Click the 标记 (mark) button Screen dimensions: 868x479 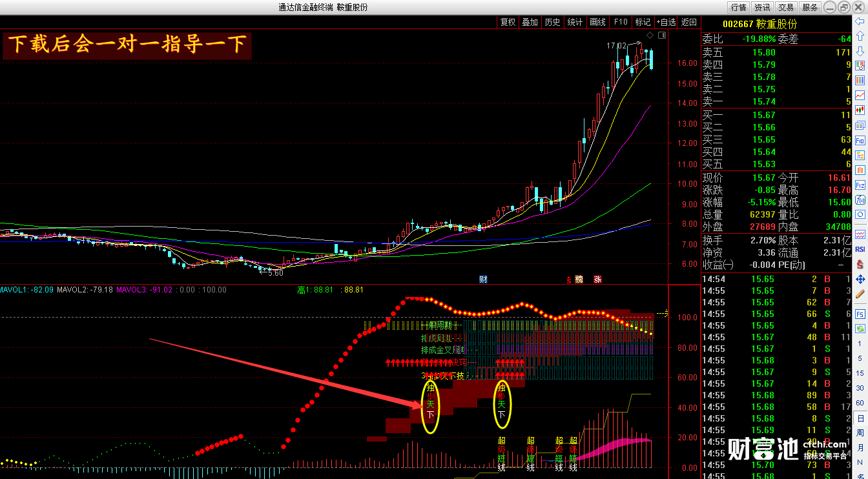click(x=643, y=22)
